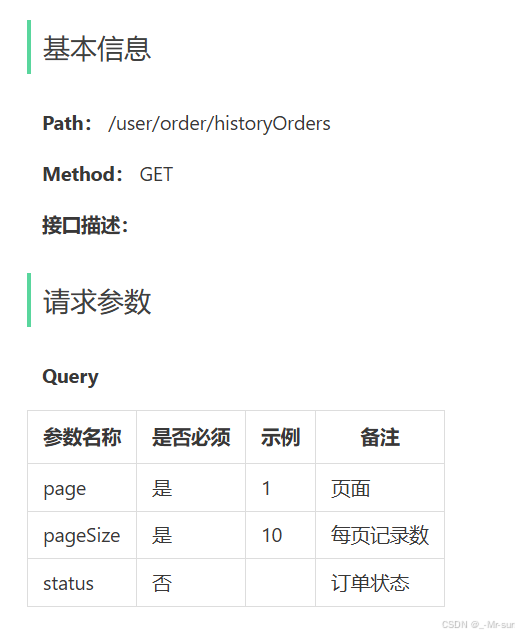Click the 是 cell in pageSize row
This screenshot has width=519, height=636.
[x=191, y=535]
